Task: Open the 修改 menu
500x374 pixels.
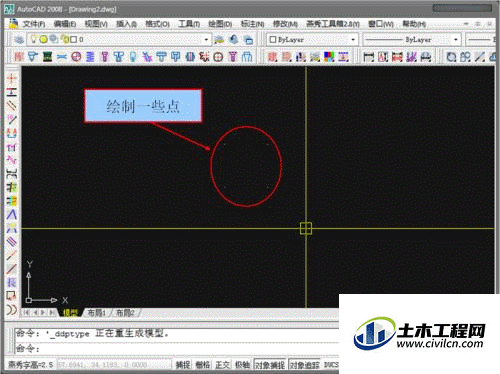Action: coord(285,24)
